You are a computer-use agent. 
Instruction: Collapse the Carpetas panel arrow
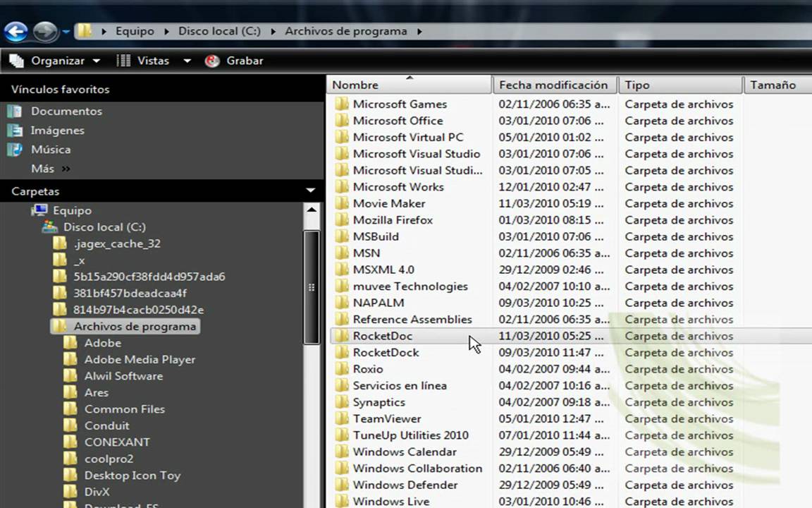click(x=311, y=190)
